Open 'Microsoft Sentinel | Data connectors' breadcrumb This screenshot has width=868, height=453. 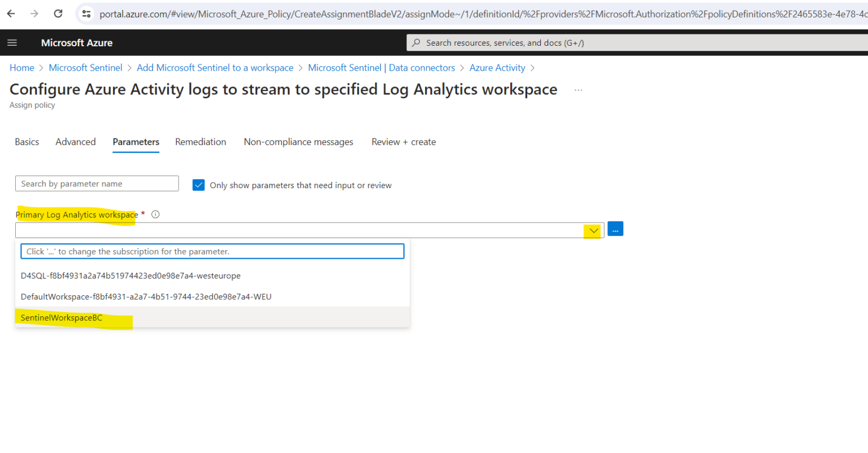coord(381,68)
